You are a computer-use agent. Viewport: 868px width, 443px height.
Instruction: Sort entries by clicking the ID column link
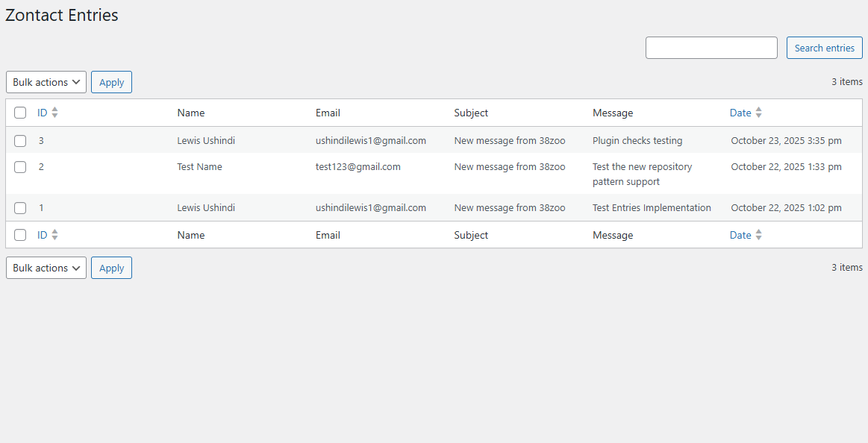43,112
